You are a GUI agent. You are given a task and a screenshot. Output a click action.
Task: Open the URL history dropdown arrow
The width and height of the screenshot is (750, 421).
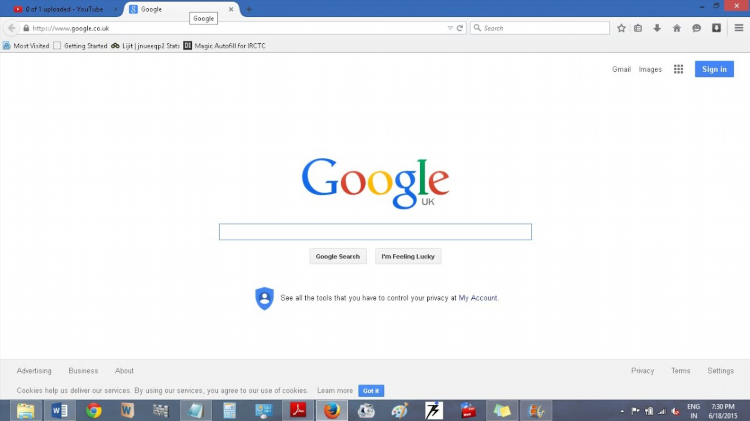(450, 28)
